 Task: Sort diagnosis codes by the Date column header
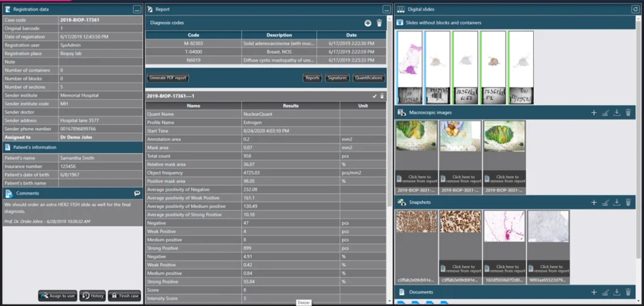click(352, 35)
